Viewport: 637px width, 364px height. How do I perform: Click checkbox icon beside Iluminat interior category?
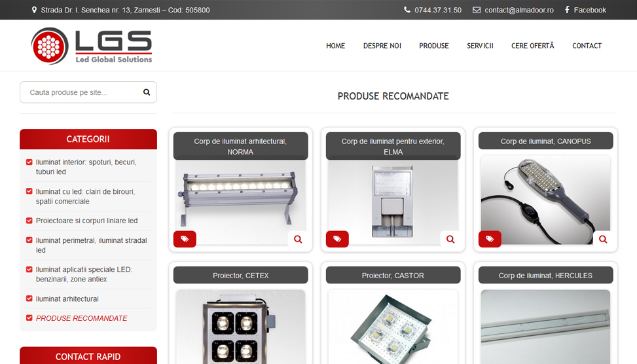point(29,162)
